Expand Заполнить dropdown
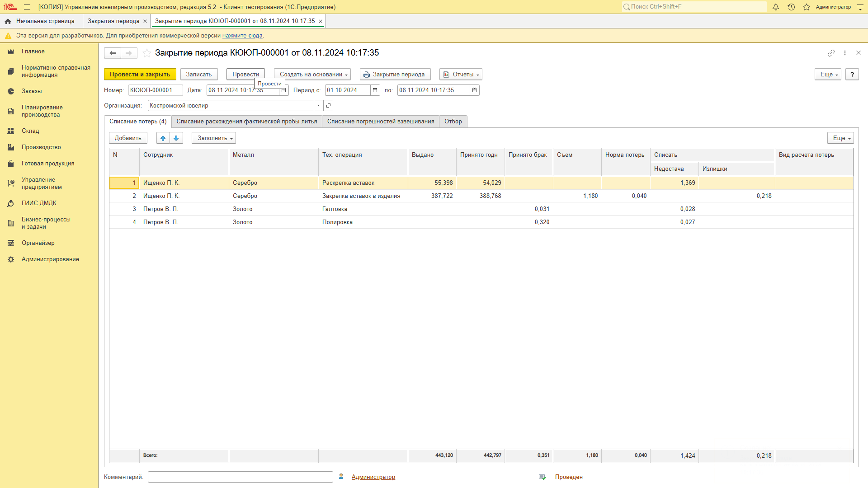 tap(214, 138)
